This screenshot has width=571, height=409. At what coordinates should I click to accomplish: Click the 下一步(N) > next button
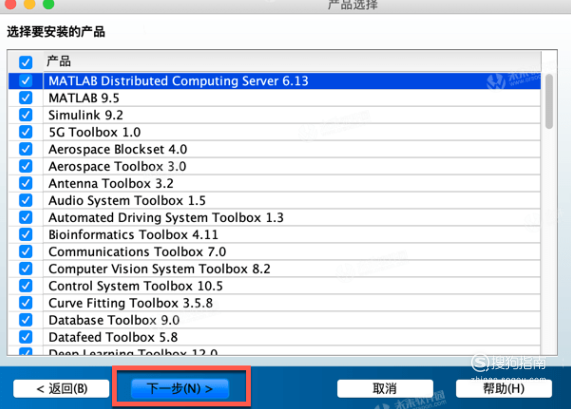point(180,389)
